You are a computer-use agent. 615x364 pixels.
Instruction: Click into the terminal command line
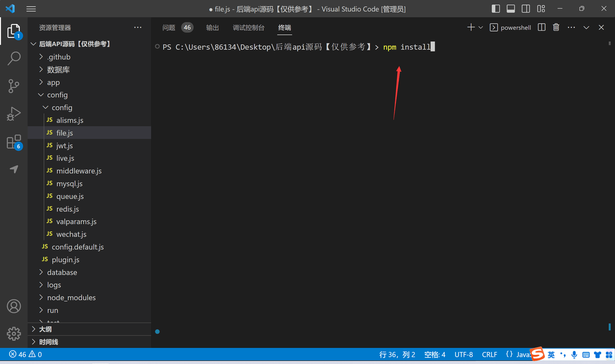coord(408,47)
